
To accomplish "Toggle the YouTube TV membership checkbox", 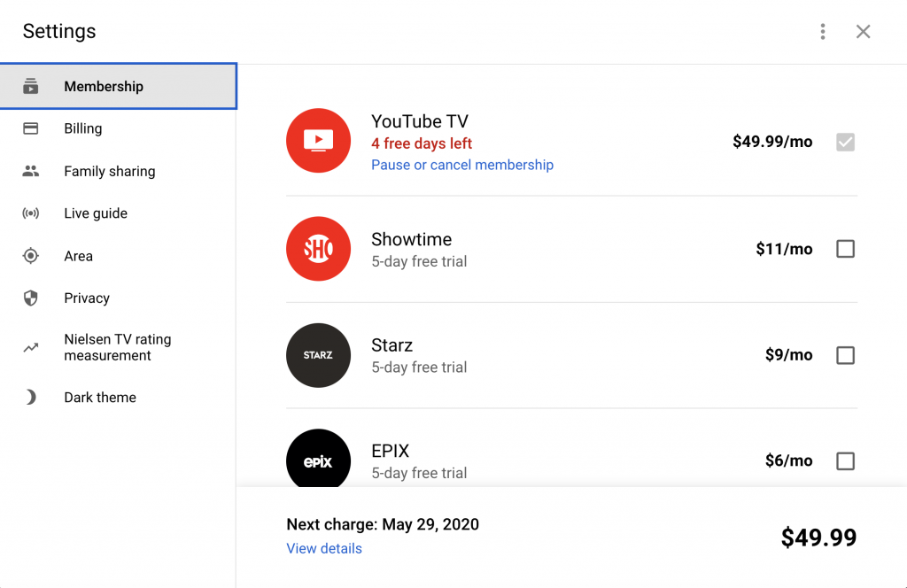I will click(845, 142).
